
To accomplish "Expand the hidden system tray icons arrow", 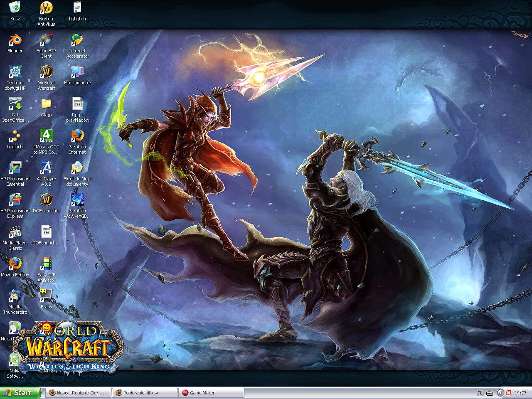I will coord(500,393).
